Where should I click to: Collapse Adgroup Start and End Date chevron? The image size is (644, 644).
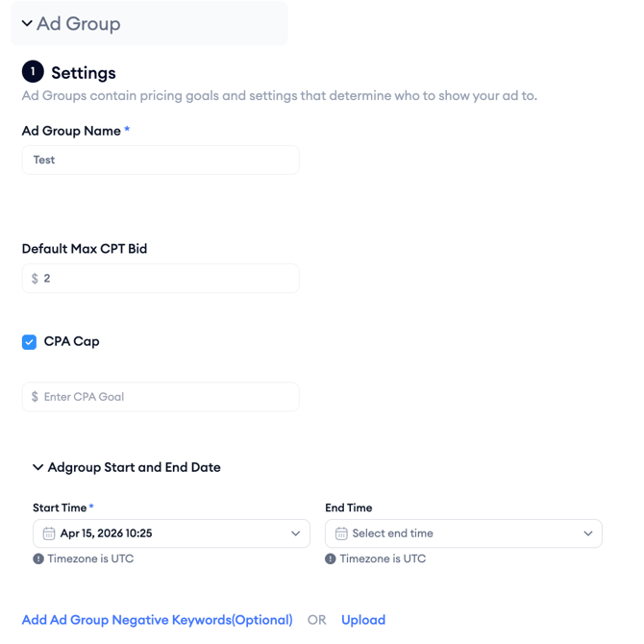38,468
